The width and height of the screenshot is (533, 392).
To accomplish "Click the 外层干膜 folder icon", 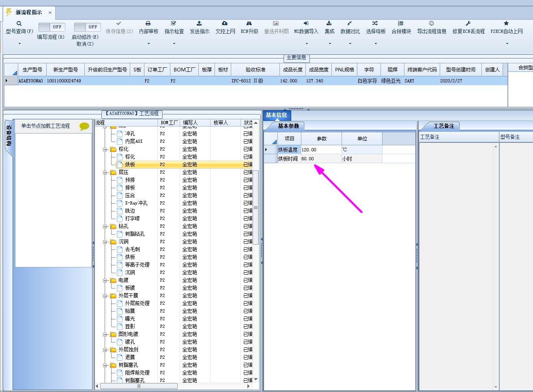I will click(x=114, y=296).
